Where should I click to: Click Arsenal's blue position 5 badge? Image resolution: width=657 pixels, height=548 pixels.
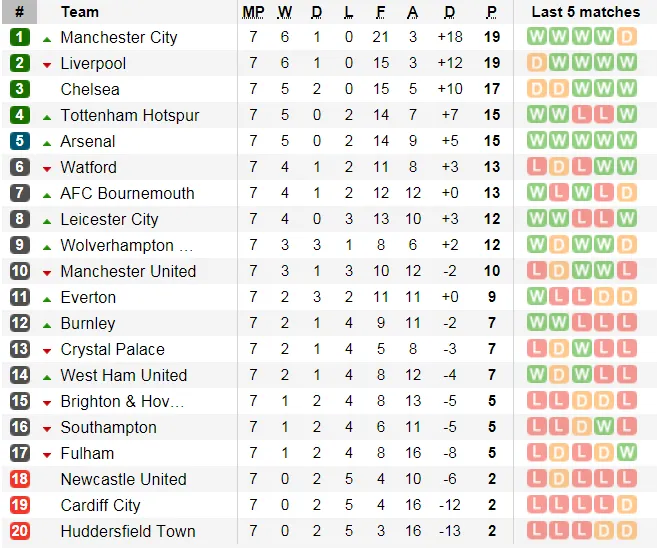click(20, 141)
